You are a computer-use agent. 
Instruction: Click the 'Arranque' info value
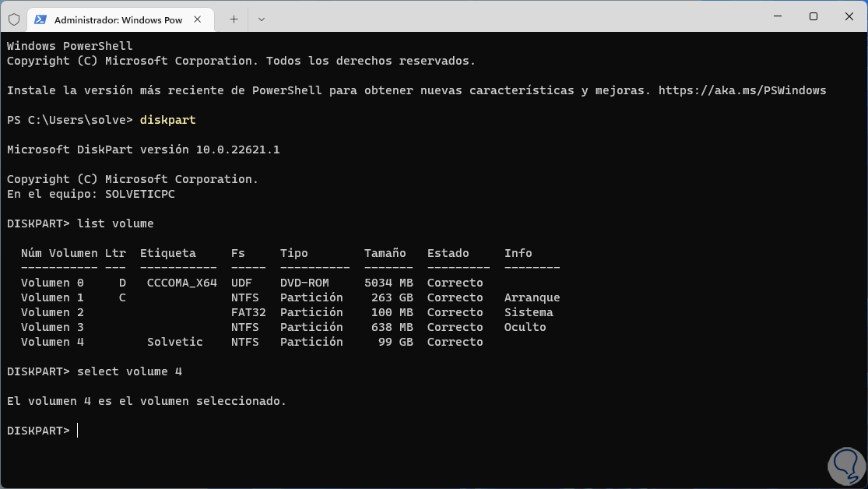point(532,298)
